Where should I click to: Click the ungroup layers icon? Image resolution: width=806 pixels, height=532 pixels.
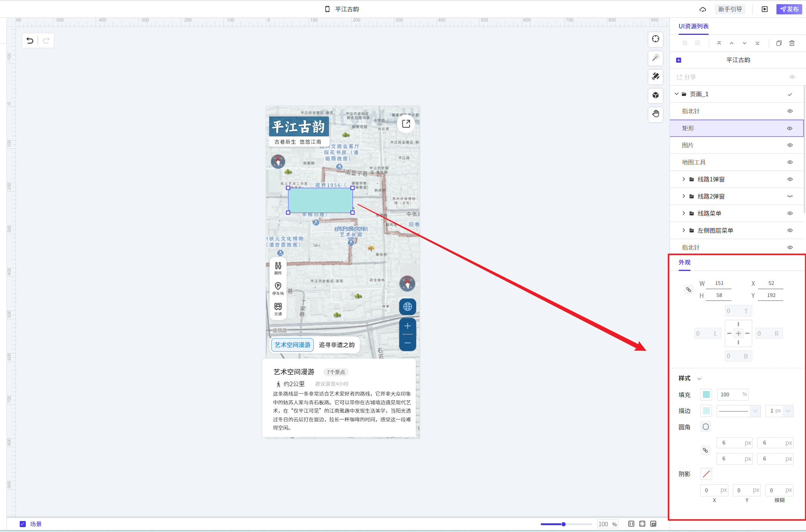pyautogui.click(x=698, y=43)
